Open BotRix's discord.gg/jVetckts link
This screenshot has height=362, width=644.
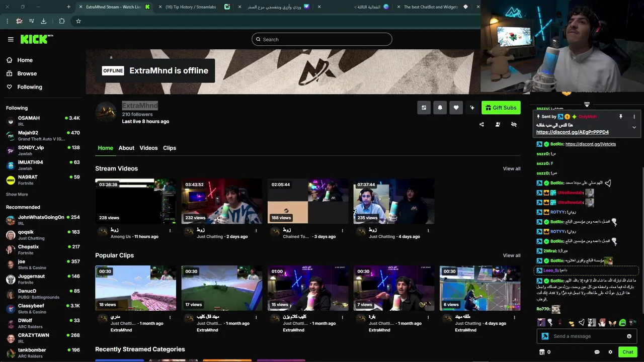pyautogui.click(x=591, y=144)
